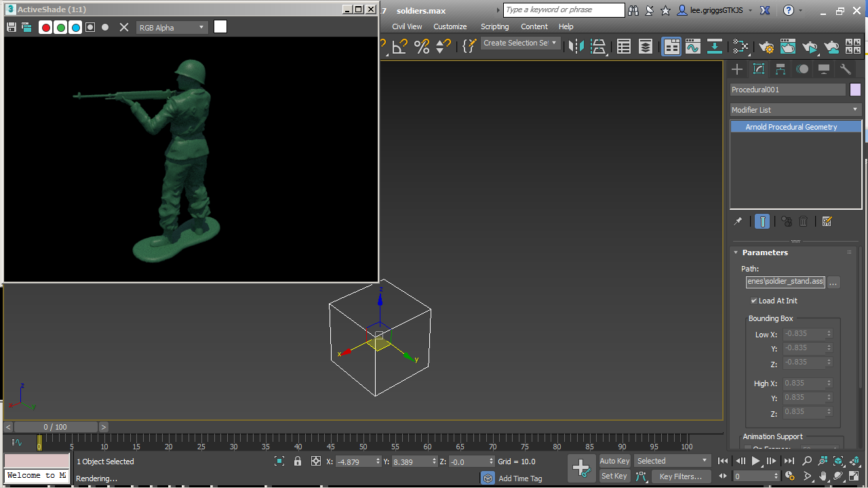Click Remove modifier trash icon
Viewport: 868px width, 488px height.
pos(804,221)
